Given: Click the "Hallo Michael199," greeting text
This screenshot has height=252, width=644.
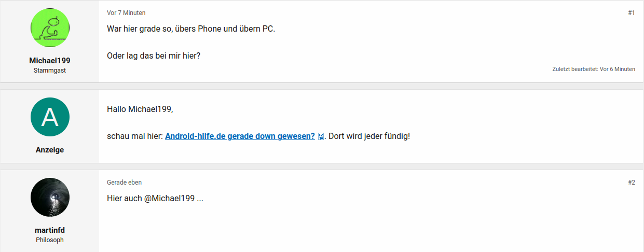Looking at the screenshot, I should click(140, 109).
